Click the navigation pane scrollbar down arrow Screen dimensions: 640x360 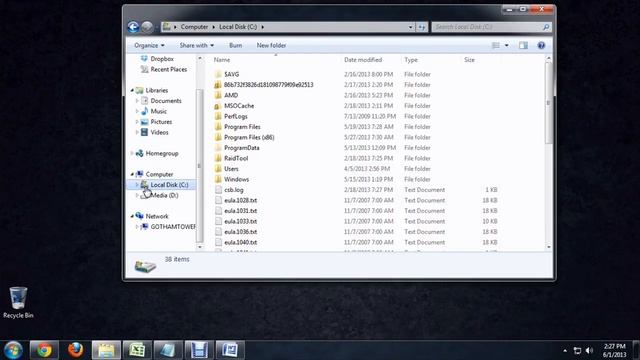coord(200,247)
